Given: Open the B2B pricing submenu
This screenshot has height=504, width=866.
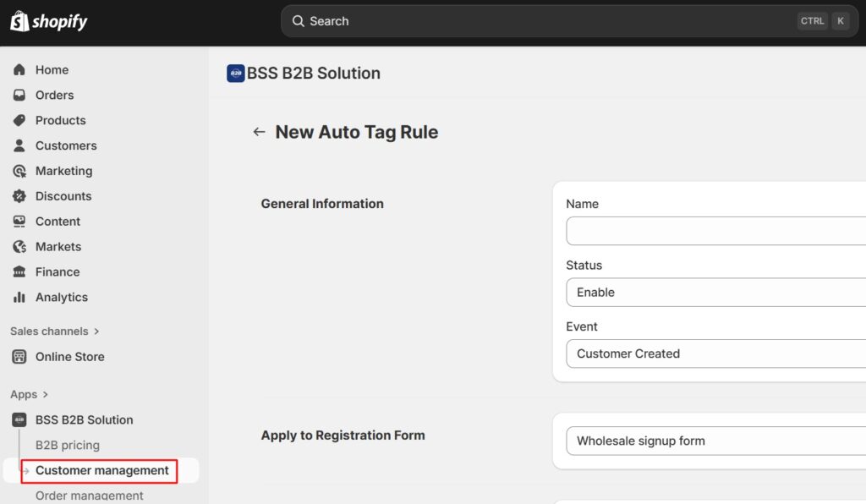Looking at the screenshot, I should tap(68, 445).
